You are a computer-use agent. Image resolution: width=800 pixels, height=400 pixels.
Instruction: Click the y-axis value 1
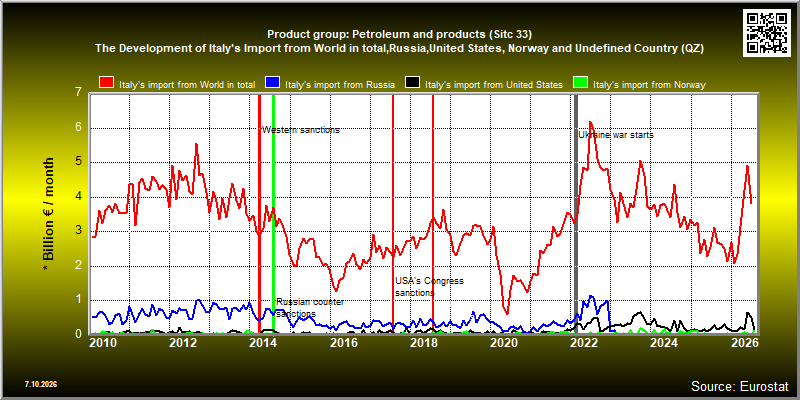tap(78, 300)
